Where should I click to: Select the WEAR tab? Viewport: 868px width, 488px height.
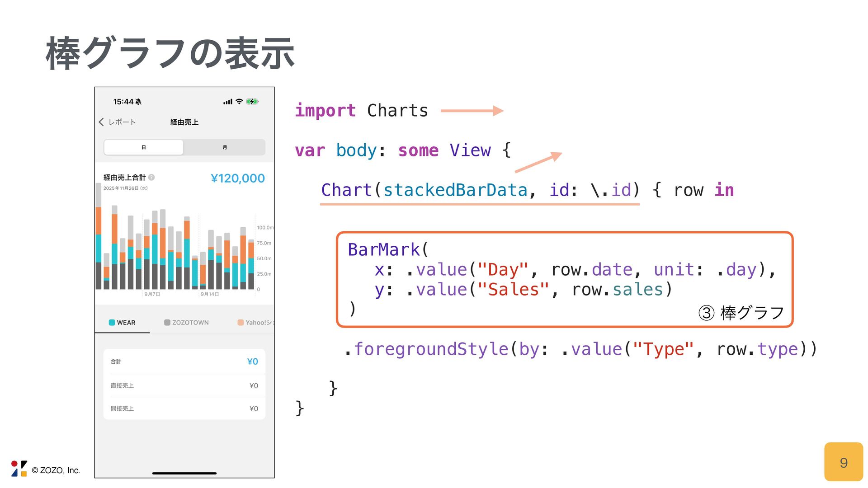click(x=126, y=323)
